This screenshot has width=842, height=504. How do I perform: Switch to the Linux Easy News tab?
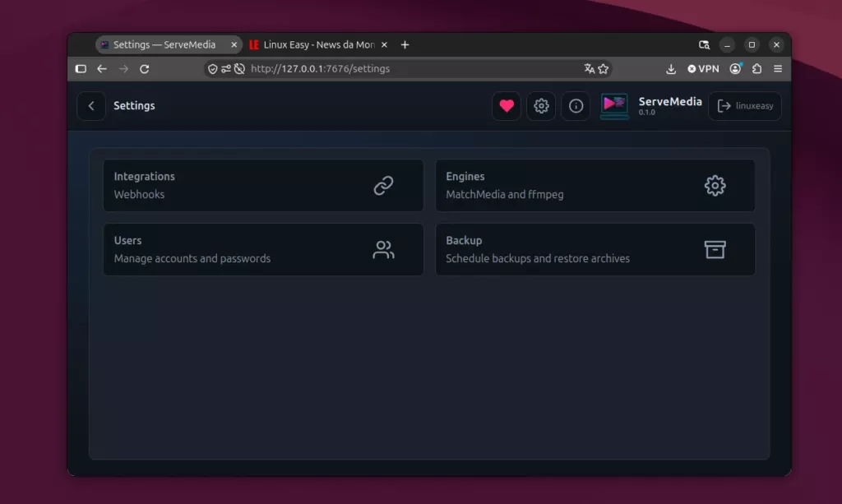click(x=318, y=44)
